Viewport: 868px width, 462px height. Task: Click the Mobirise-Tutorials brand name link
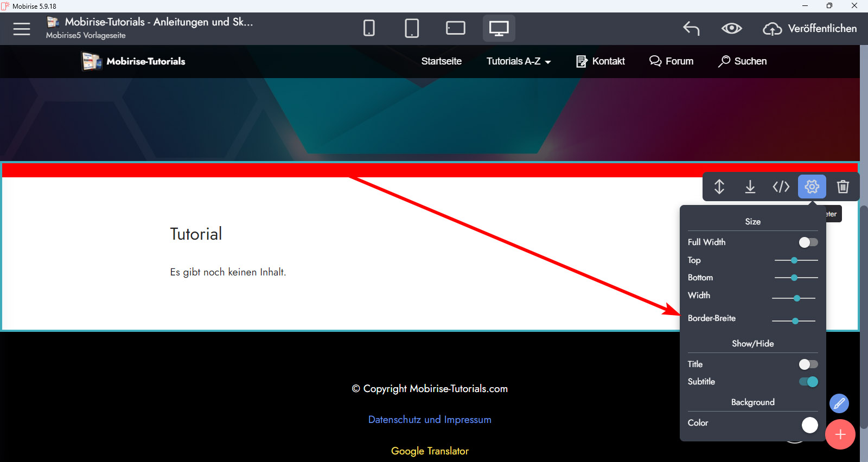[146, 61]
